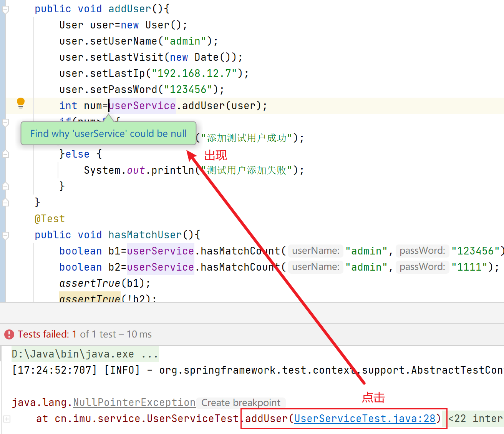Click the "123456" string in setPassWord call
Image resolution: width=504 pixels, height=434 pixels.
pyautogui.click(x=188, y=90)
